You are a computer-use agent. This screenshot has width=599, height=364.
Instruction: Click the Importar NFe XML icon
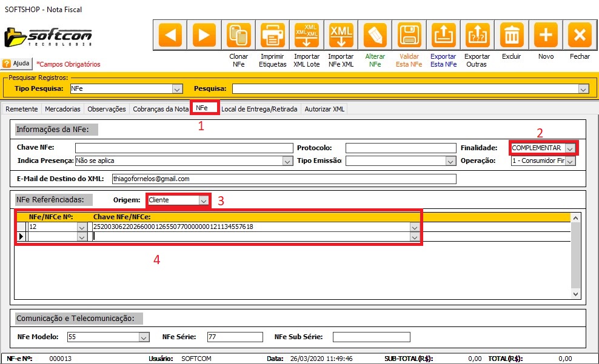click(x=341, y=35)
